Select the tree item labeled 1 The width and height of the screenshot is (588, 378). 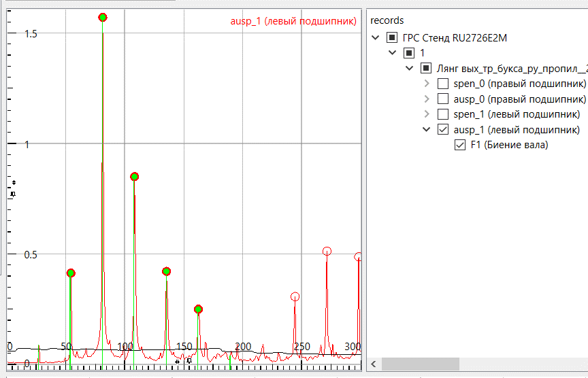coord(423,53)
